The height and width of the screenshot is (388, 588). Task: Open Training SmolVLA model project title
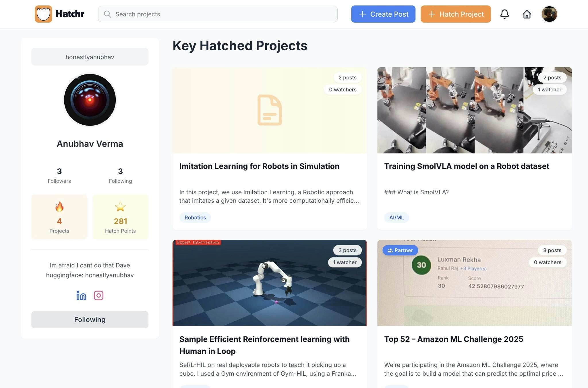tap(467, 166)
